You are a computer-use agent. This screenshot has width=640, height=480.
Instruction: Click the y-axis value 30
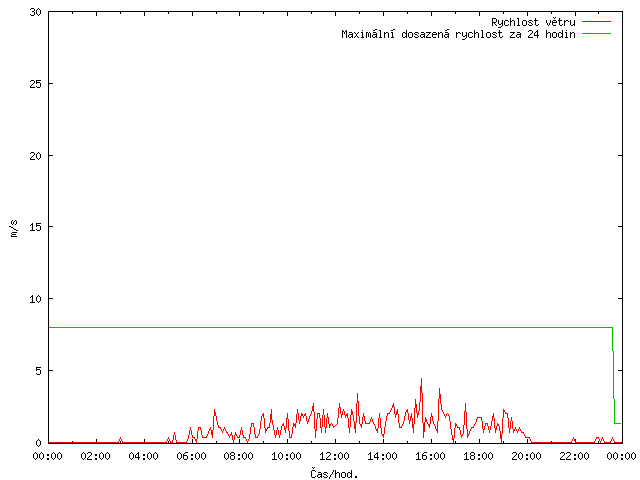[36, 12]
